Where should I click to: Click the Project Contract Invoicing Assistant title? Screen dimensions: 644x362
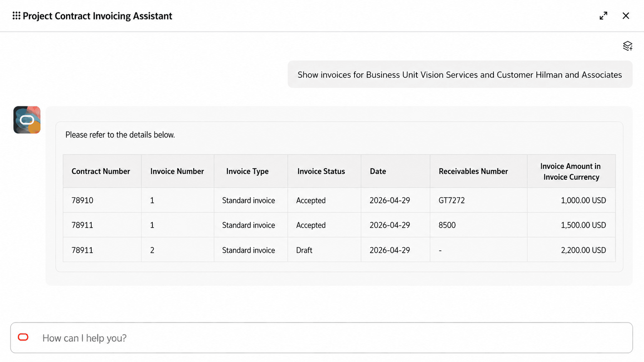pos(97,16)
